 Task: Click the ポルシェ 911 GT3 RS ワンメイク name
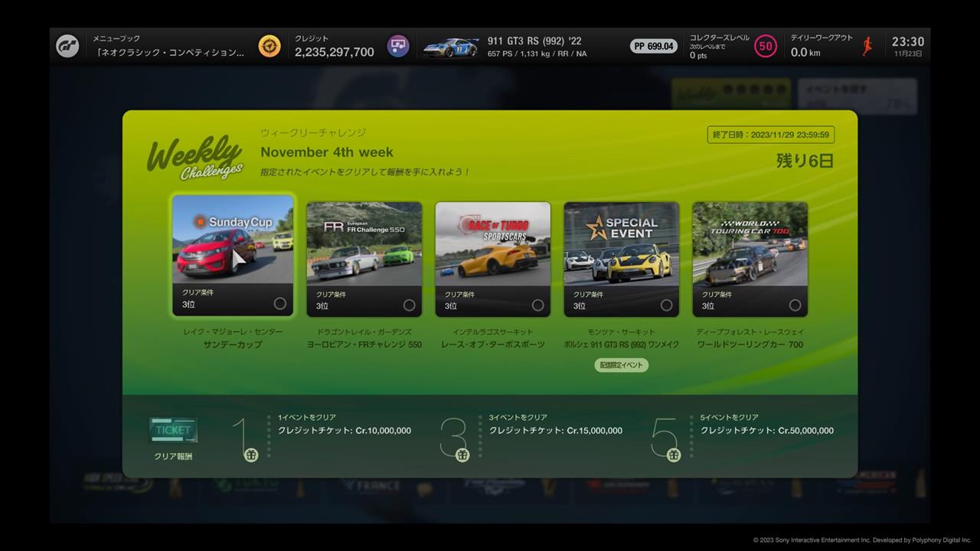pos(622,344)
